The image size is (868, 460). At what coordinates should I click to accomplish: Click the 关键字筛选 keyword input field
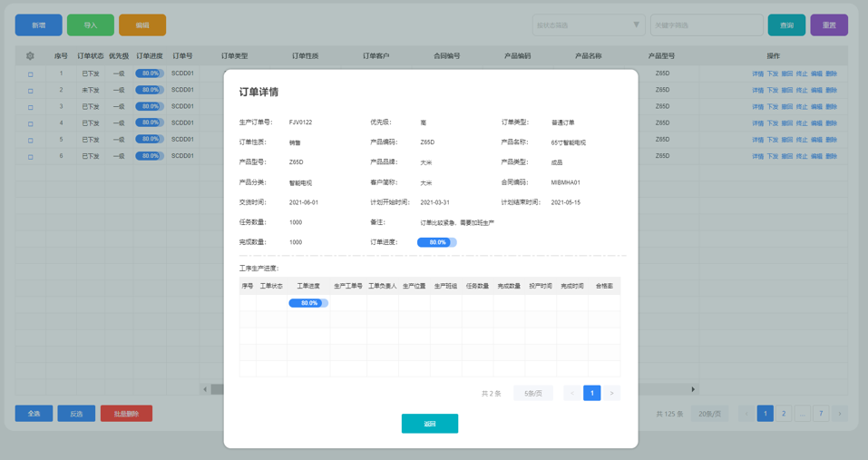point(707,25)
